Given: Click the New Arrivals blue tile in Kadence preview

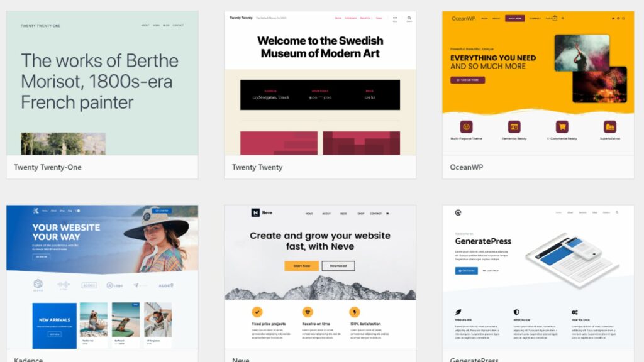Looking at the screenshot, I should [54, 326].
